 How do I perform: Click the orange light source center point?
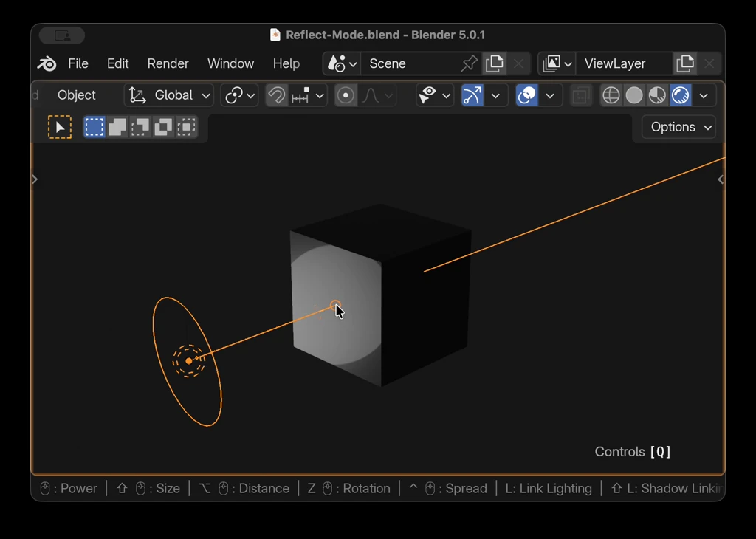click(189, 360)
